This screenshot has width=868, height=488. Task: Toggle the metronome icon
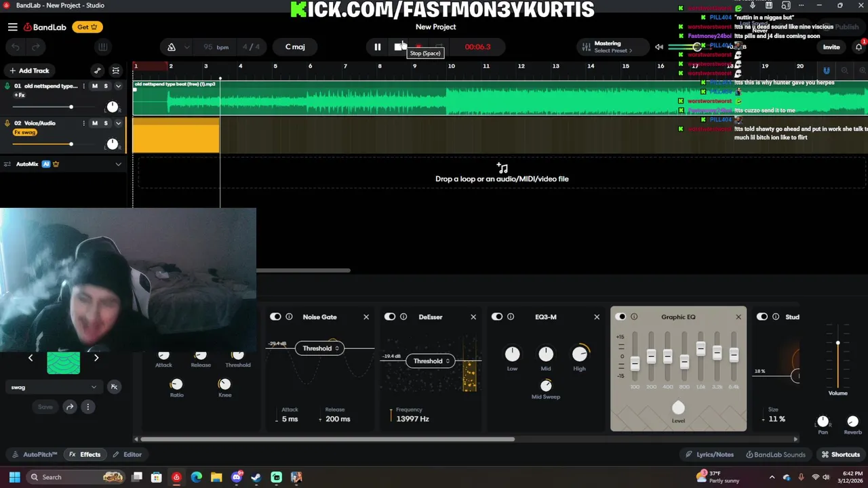pos(172,47)
